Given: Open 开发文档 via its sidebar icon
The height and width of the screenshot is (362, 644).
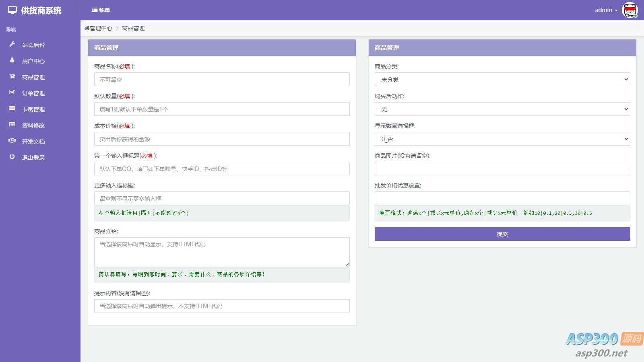Looking at the screenshot, I should tap(12, 141).
